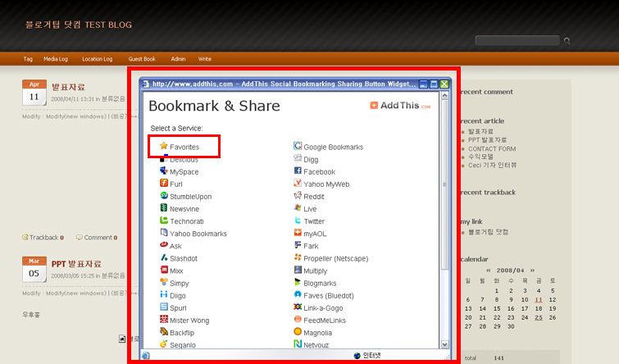This screenshot has height=364, width=619.
Task: Click popup scrollbar down arrow
Action: 445,344
